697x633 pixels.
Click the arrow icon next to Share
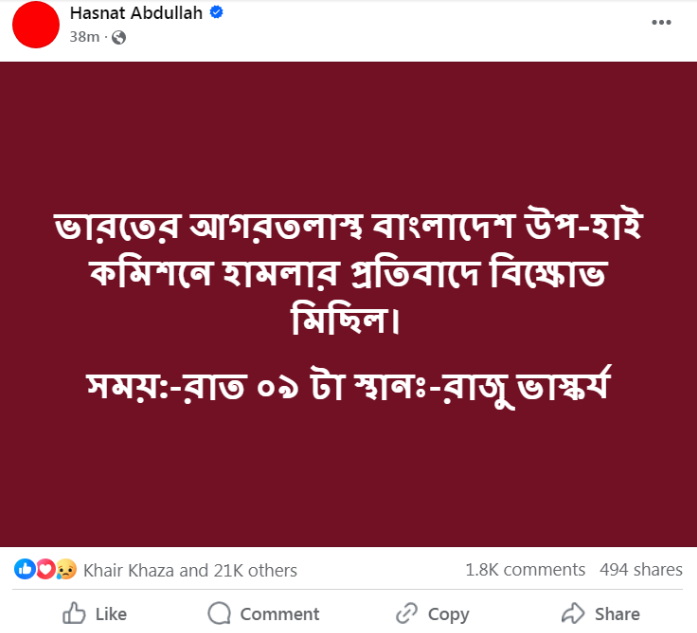click(573, 613)
